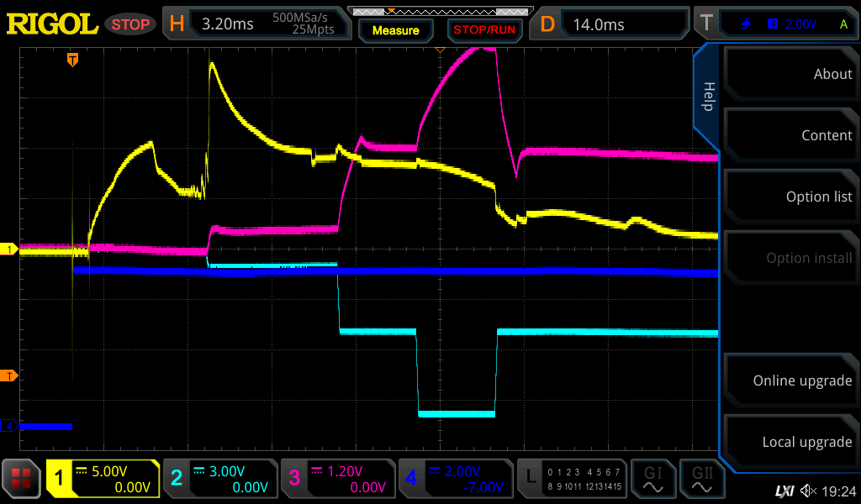
Task: Toggle channel 1 with the 5.00V label
Action: click(x=103, y=479)
